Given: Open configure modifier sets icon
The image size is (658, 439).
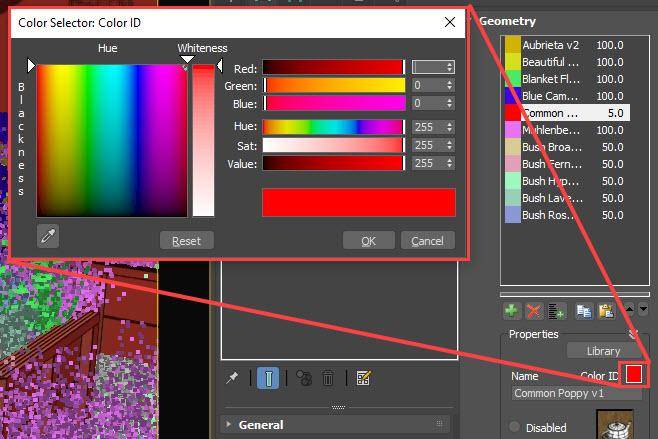Looking at the screenshot, I should click(x=363, y=378).
